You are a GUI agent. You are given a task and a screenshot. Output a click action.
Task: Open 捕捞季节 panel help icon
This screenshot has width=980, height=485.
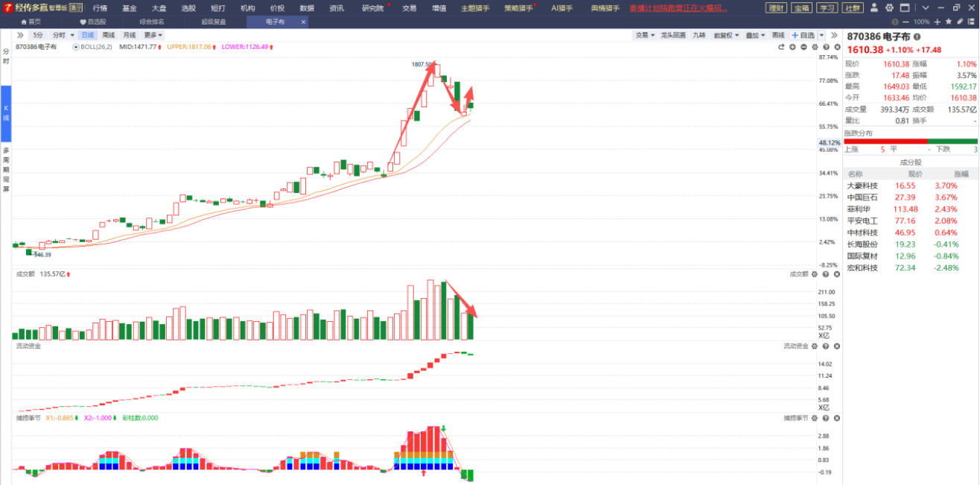click(x=826, y=418)
